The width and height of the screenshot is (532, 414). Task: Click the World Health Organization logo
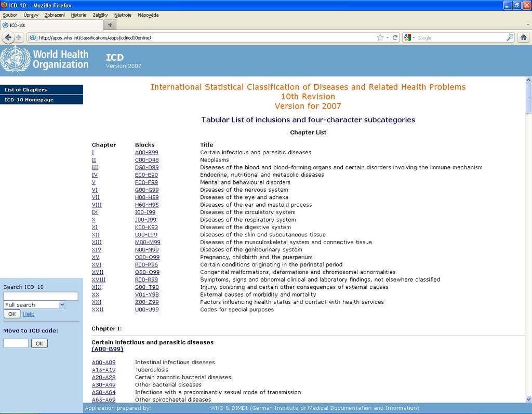[x=45, y=59]
